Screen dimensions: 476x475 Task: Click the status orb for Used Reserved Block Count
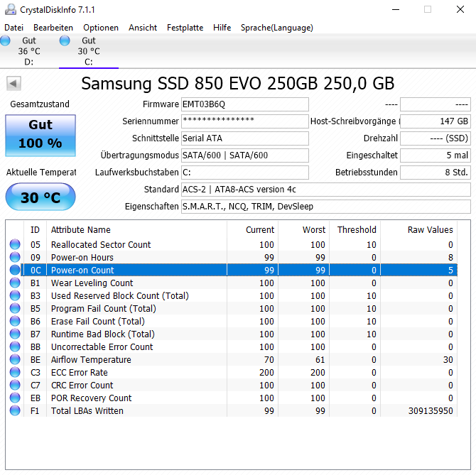(15, 295)
